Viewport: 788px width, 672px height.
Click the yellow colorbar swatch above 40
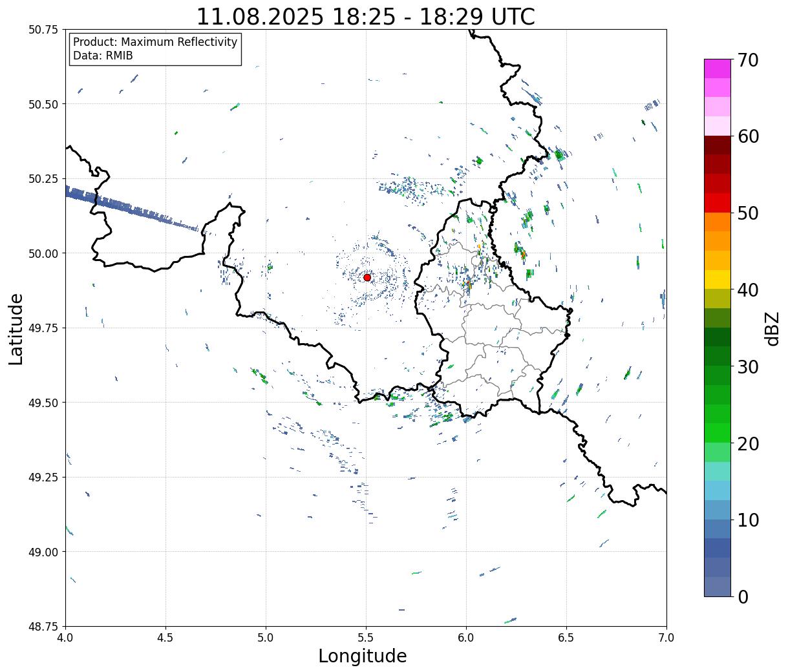[x=718, y=279]
